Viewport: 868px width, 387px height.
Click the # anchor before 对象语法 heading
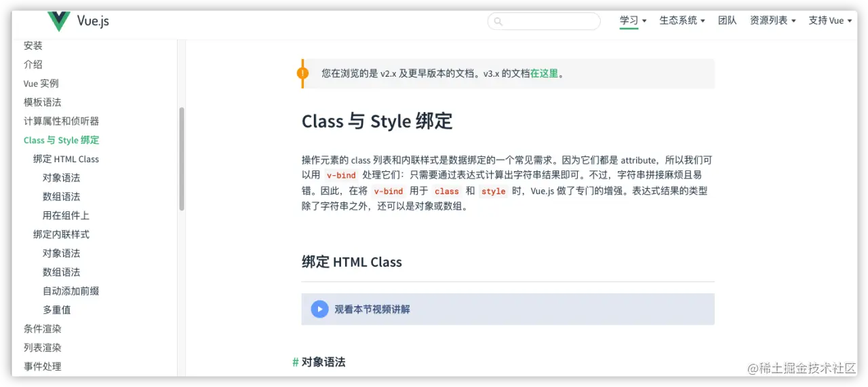[296, 363]
